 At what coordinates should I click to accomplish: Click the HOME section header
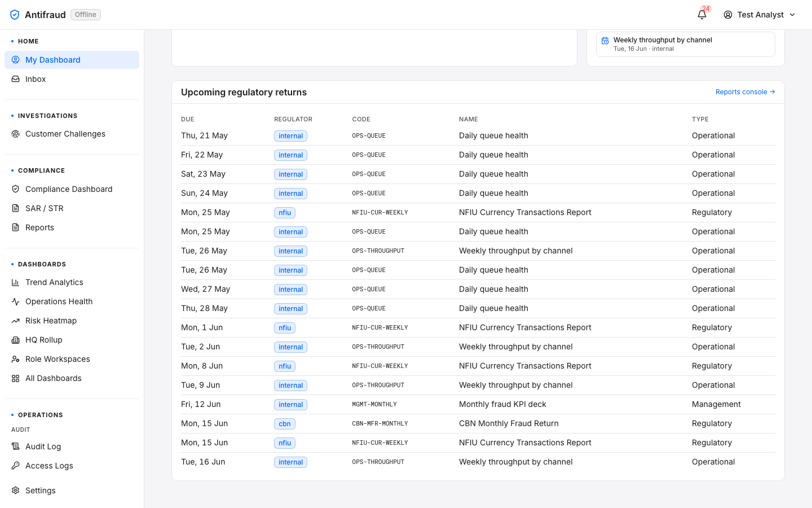(28, 41)
